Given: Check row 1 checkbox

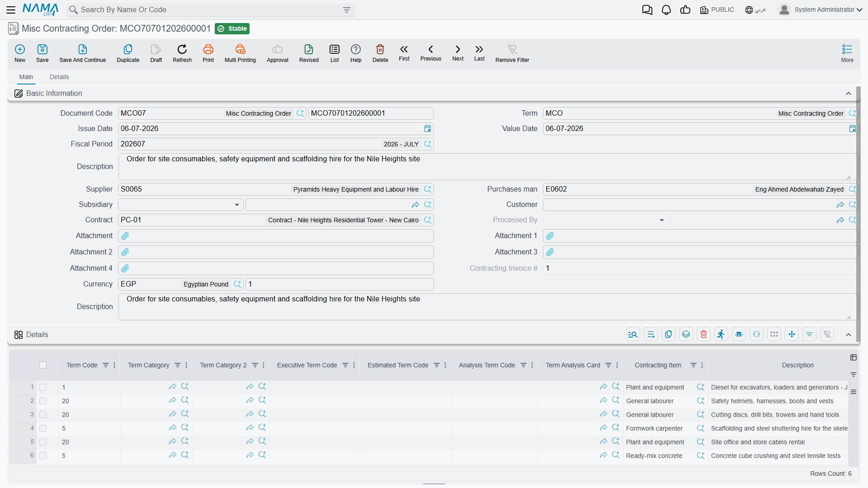Looking at the screenshot, I should (x=43, y=387).
